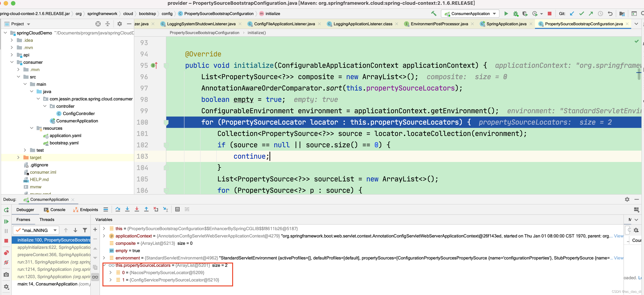
Task: Click Filter frames funnel icon
Action: point(85,230)
